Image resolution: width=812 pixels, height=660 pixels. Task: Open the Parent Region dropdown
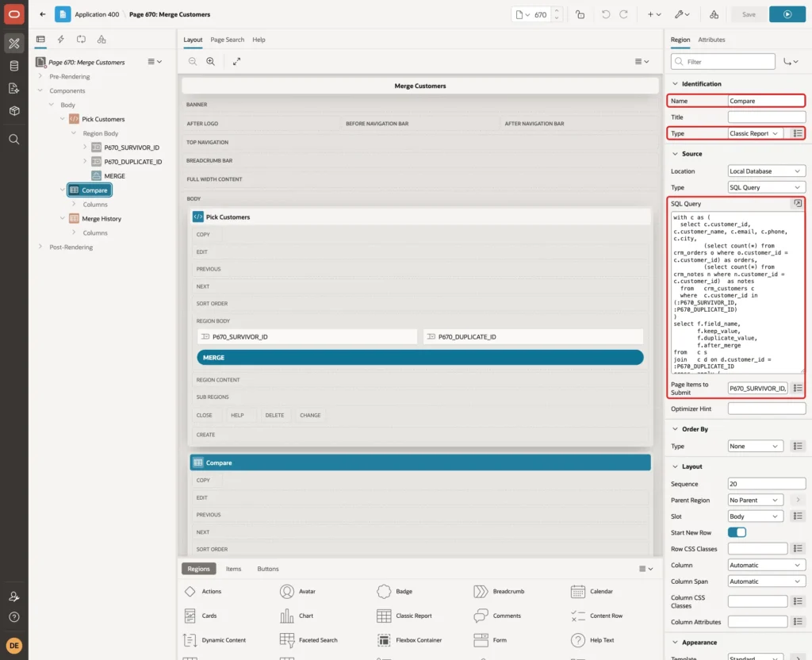(x=755, y=501)
